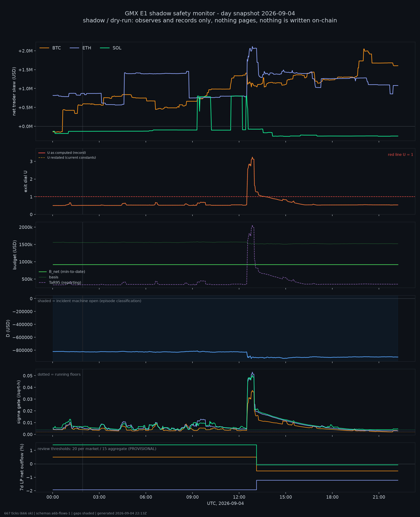Click the +1.5M skew tick label
420x517 pixels.
[25, 70]
